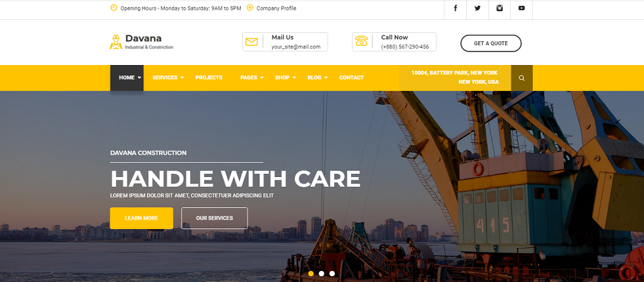Click the Learn More button

click(x=141, y=218)
